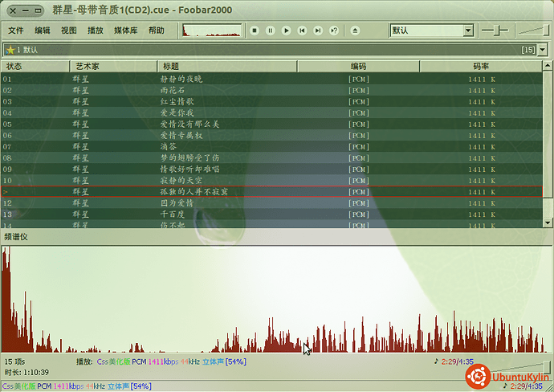Skip to the previous track
This screenshot has width=554, height=392.
click(x=302, y=31)
